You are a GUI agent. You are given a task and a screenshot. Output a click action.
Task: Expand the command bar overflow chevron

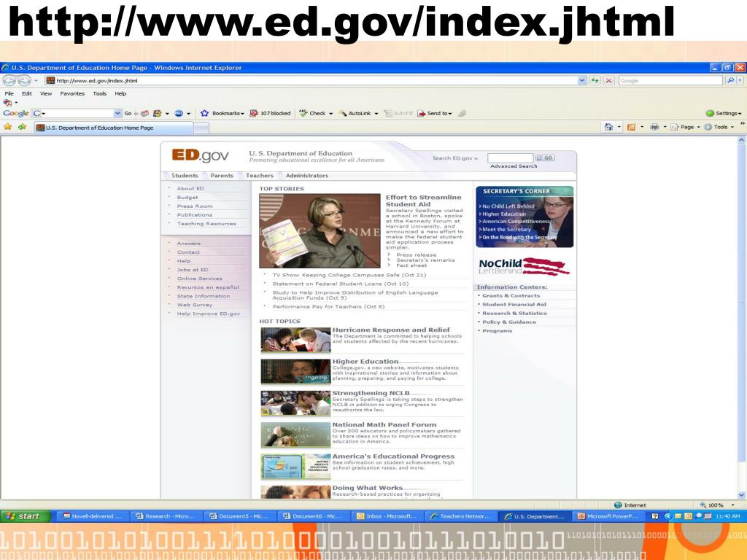742,123
